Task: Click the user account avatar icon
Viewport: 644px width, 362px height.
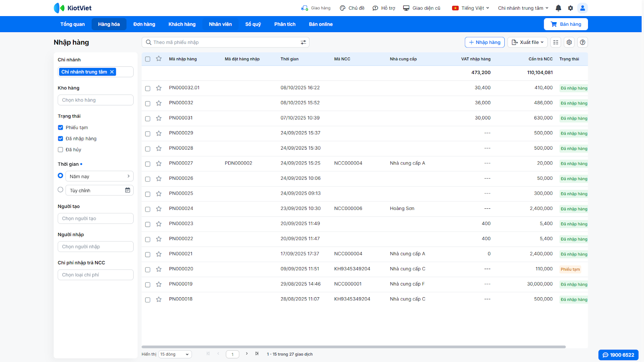Action: click(x=582, y=8)
